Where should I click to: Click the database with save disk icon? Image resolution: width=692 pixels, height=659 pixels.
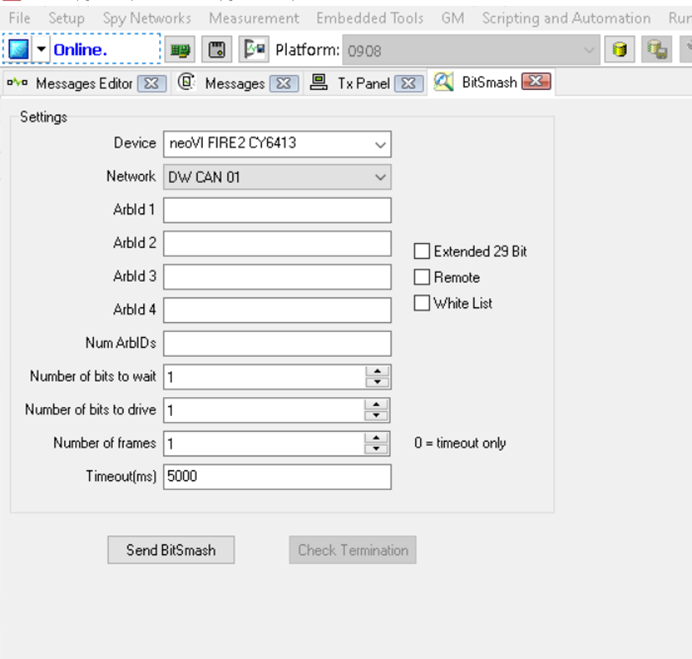point(656,49)
